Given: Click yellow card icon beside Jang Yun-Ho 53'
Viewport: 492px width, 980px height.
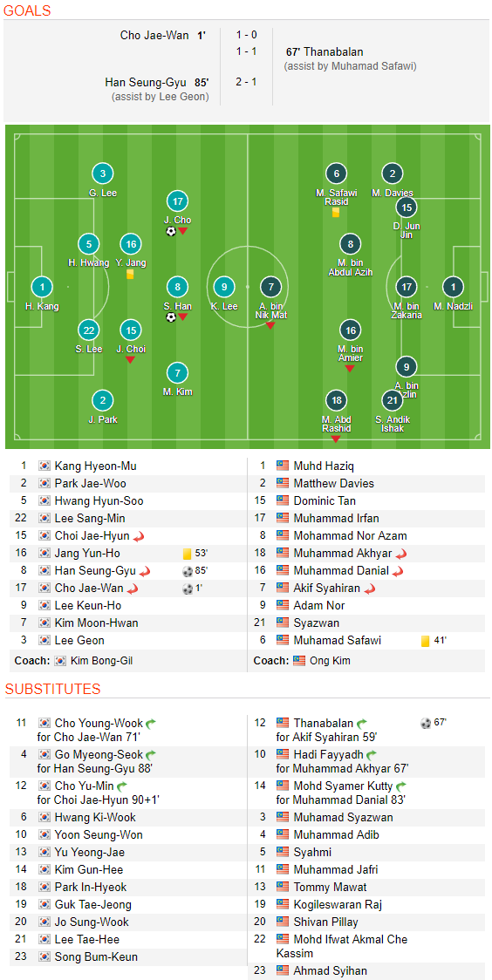Looking at the screenshot, I should coord(187,553).
